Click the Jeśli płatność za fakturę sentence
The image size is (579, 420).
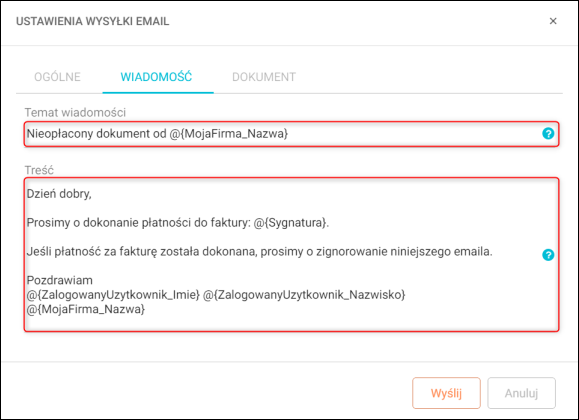260,252
